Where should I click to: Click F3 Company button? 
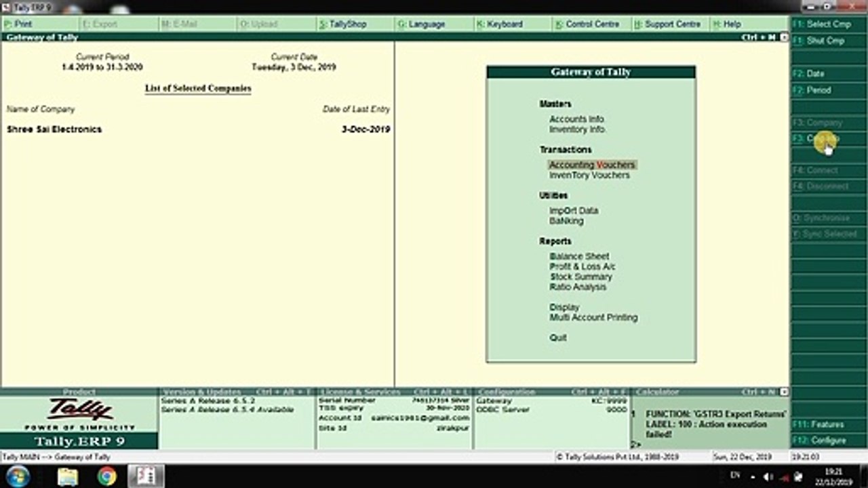829,123
